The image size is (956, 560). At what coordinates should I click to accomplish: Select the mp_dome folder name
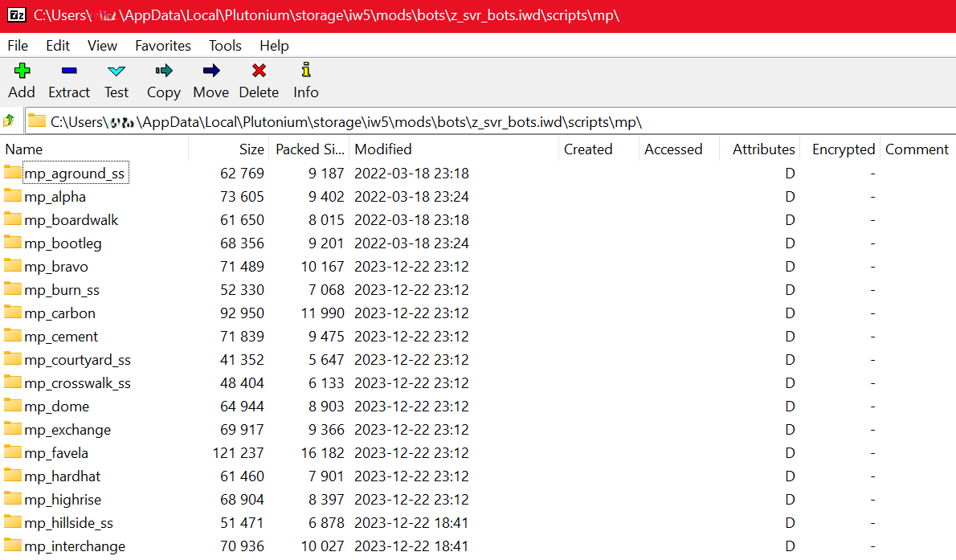[x=56, y=407]
